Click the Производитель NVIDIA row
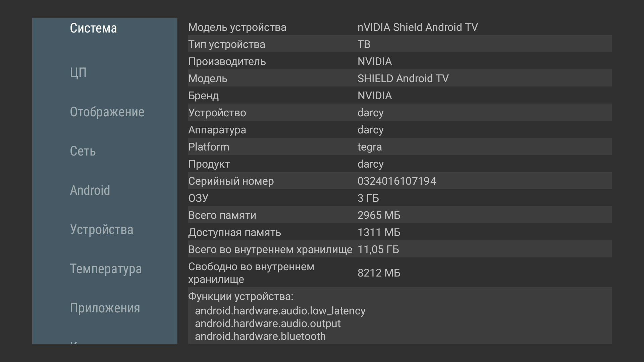Screen dimensions: 644x362 tap(399, 61)
